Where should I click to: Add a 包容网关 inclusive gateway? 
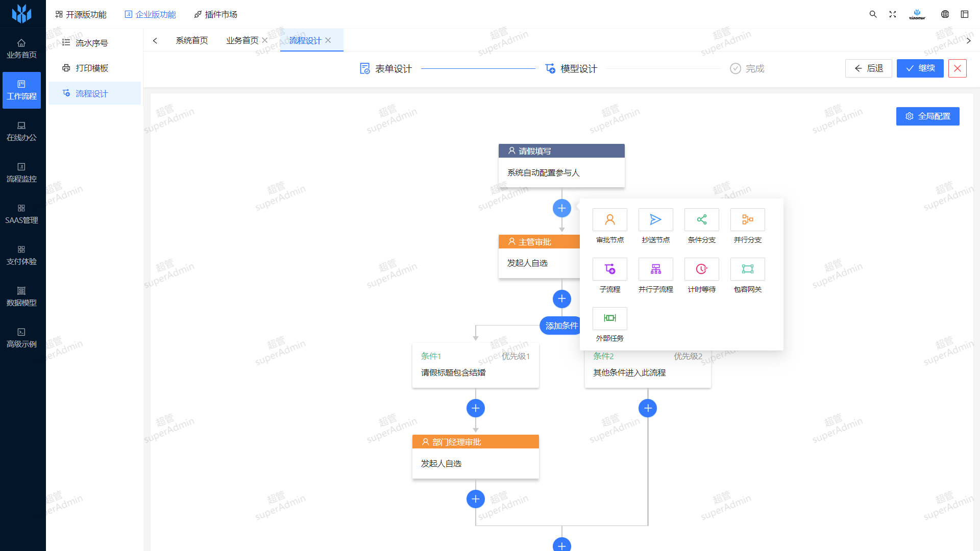(748, 269)
